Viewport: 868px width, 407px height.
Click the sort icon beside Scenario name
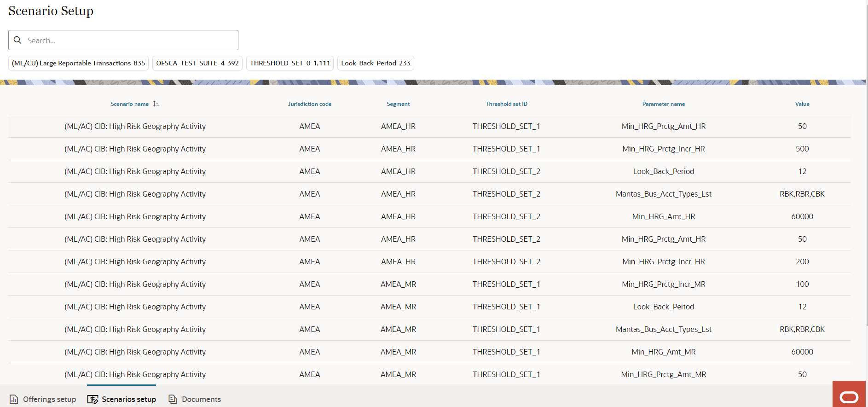coord(156,104)
